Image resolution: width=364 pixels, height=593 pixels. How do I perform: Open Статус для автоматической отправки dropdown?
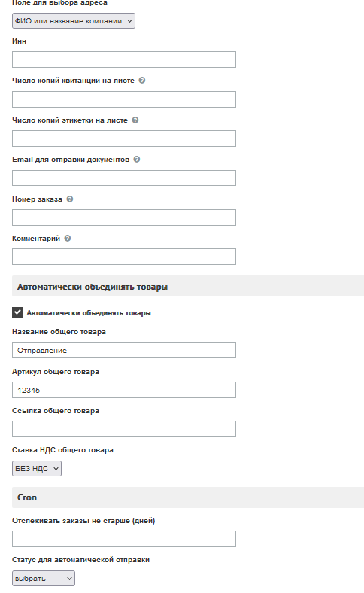pos(44,578)
